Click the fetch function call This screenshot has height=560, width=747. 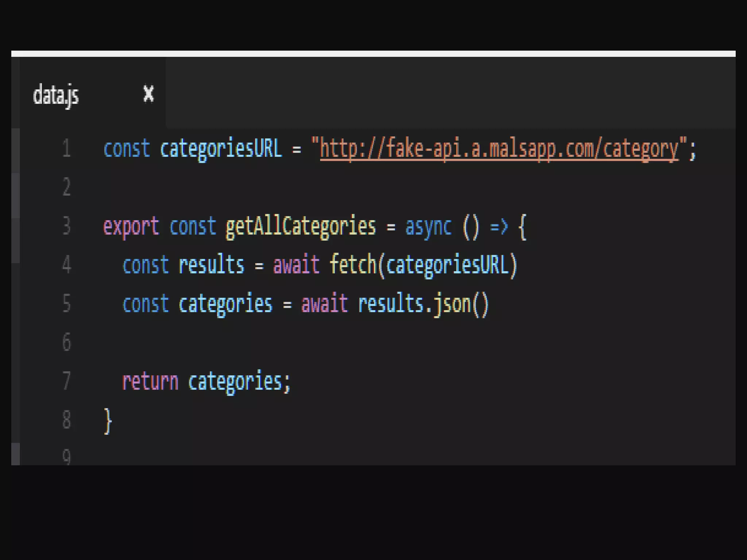[353, 265]
